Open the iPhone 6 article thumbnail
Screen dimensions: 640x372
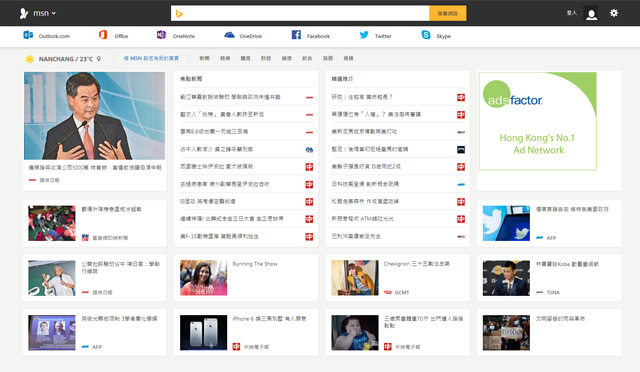coord(204,332)
